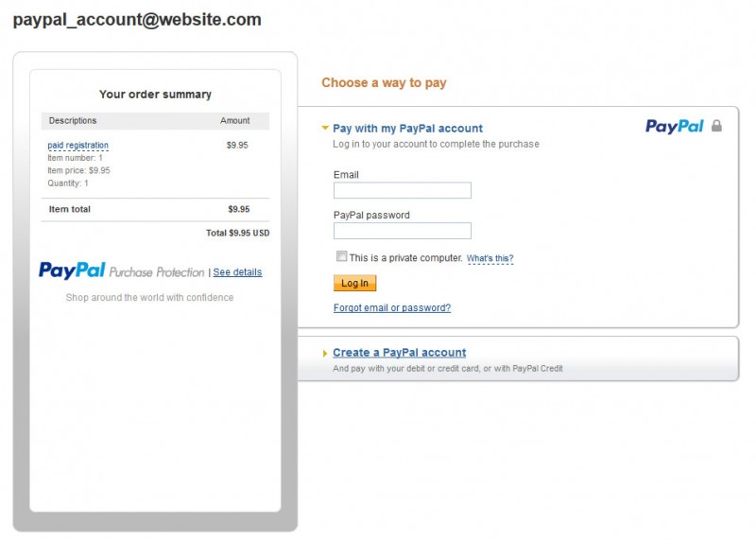The image size is (756, 540).
Task: Click the 'Item total' row
Action: tap(155, 209)
